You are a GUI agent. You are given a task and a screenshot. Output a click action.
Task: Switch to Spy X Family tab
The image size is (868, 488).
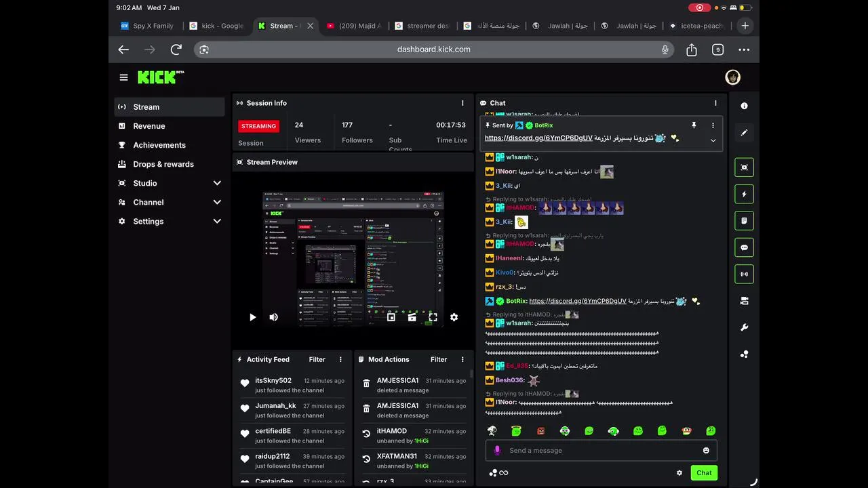pyautogui.click(x=147, y=26)
